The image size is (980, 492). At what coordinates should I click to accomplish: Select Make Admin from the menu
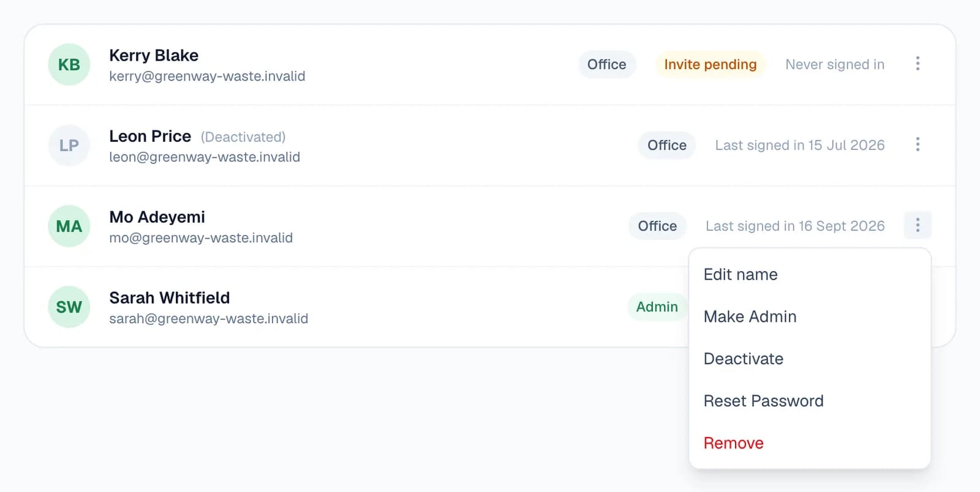coord(809,316)
